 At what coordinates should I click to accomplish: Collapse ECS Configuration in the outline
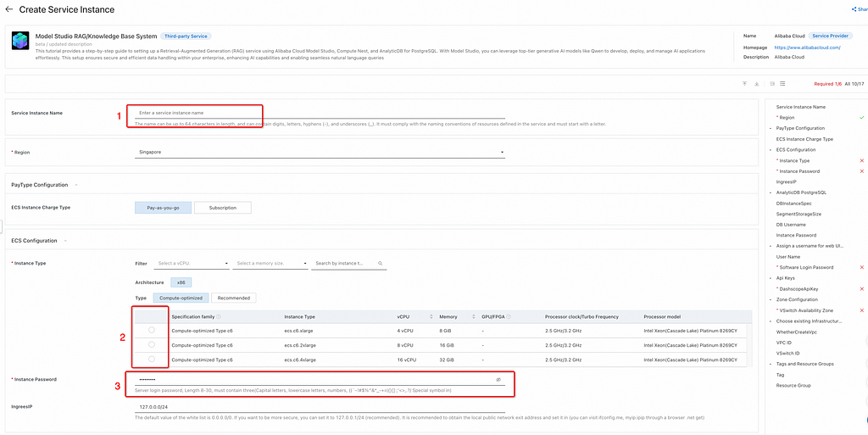(771, 150)
